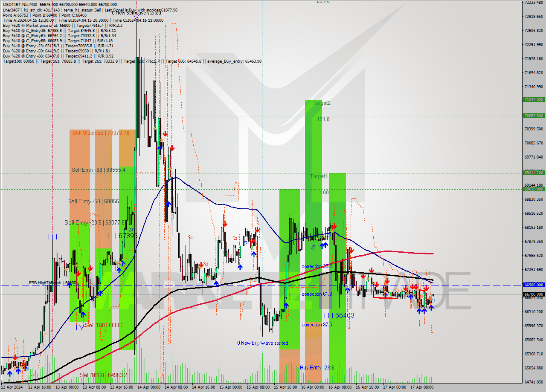Screen dimensions: 546x392
Task: Click '14 Apr 08:00' on time axis
Action: pos(176,387)
